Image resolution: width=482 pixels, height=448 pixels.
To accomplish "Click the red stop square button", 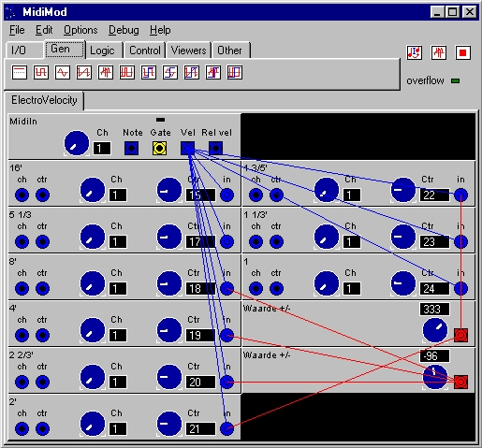I will point(462,52).
